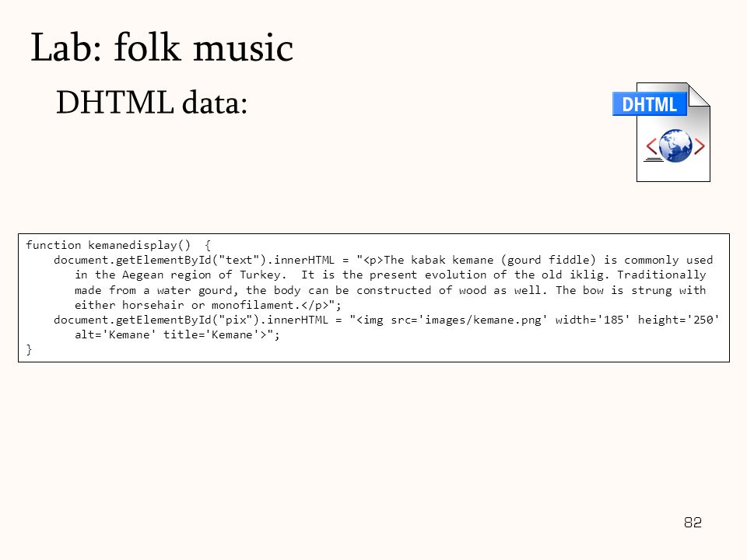Viewport: 747px width, 560px height.
Task: Click the globe in the file icon
Action: coord(675,145)
